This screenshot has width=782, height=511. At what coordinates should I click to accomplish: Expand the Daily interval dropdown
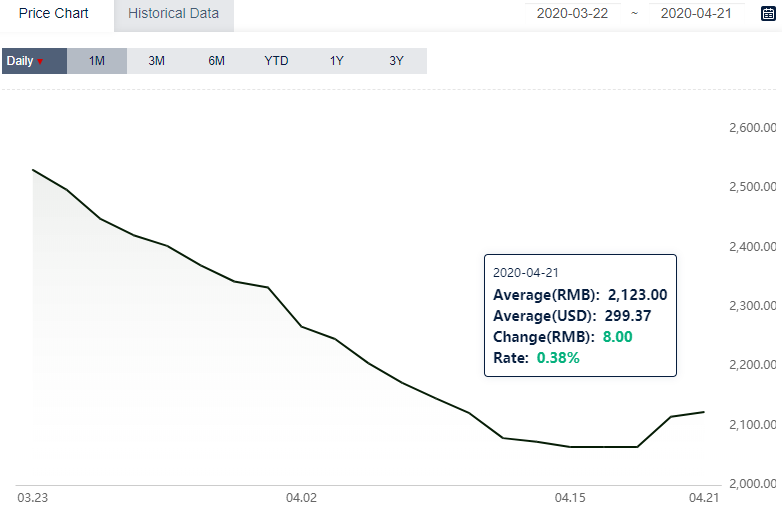click(x=34, y=61)
